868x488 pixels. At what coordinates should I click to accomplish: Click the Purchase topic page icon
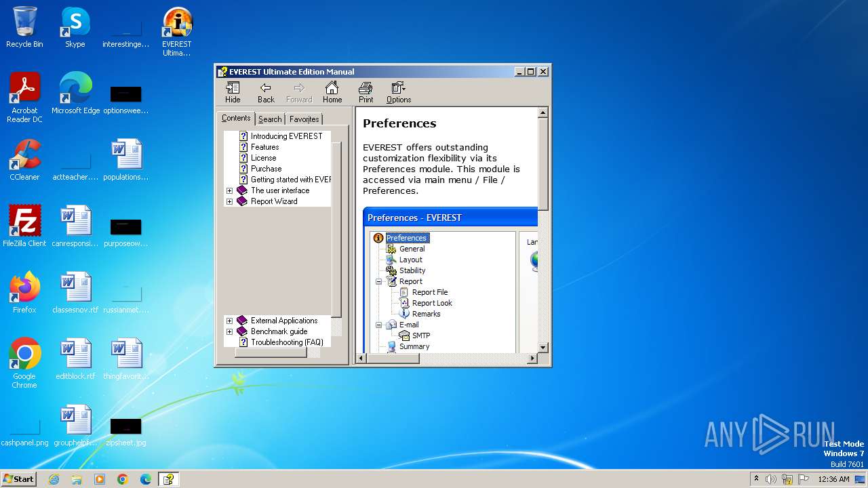pyautogui.click(x=243, y=169)
